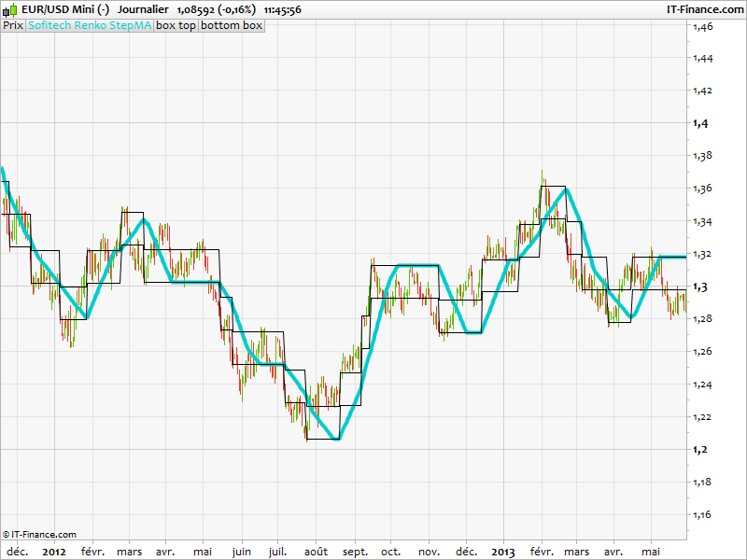Click the mars label after 2013
This screenshot has width=747, height=560.
pos(577,552)
